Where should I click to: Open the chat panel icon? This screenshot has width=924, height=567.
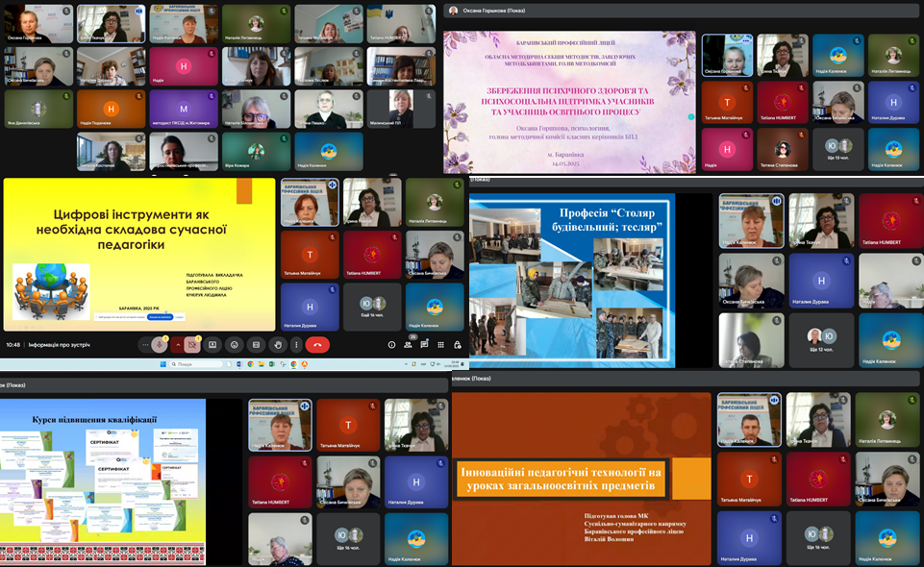[426, 344]
